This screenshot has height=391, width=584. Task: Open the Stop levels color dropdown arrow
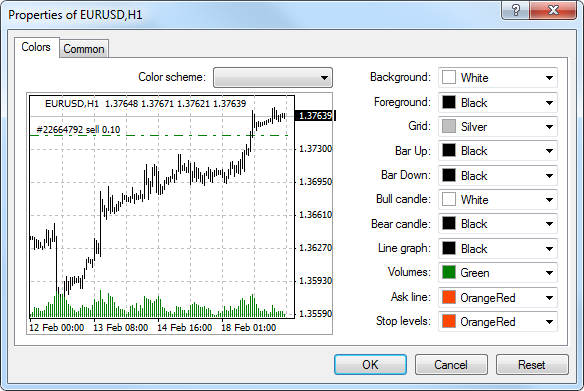549,322
